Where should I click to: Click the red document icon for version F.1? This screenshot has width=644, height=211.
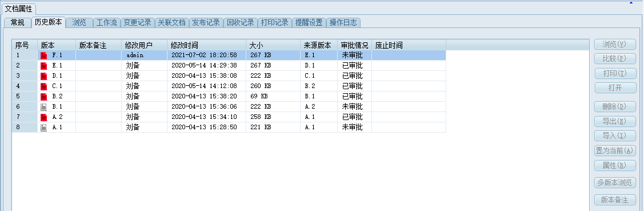tap(44, 55)
